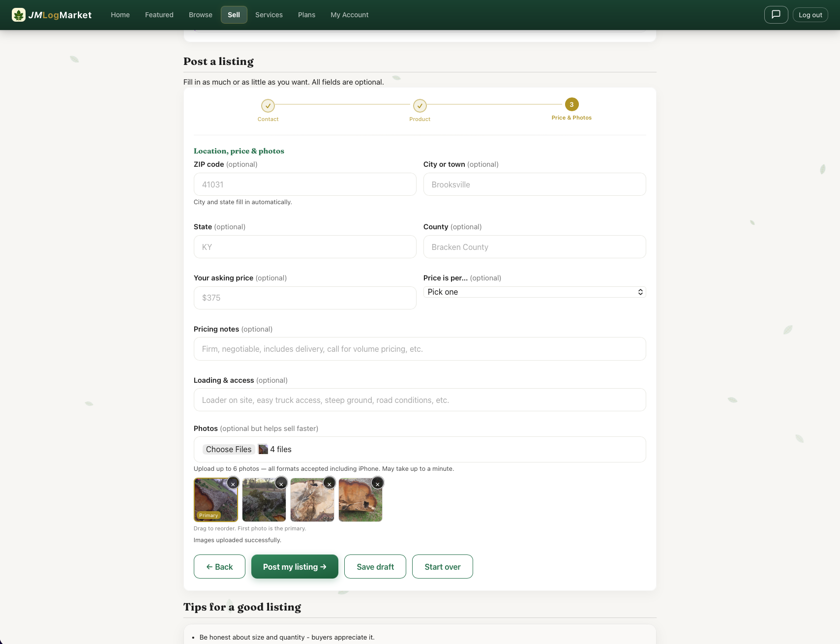Viewport: 840px width, 644px height.
Task: Click the Post my listing button
Action: [x=295, y=566]
